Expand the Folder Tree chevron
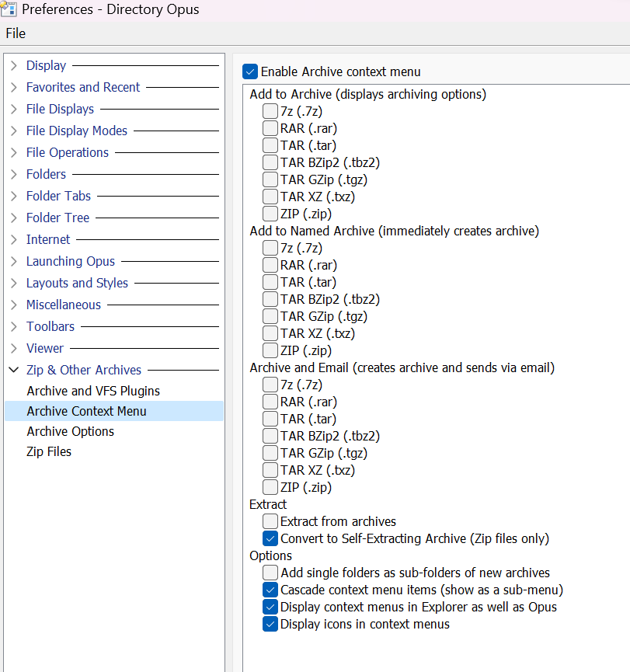The width and height of the screenshot is (630, 672). tap(14, 218)
